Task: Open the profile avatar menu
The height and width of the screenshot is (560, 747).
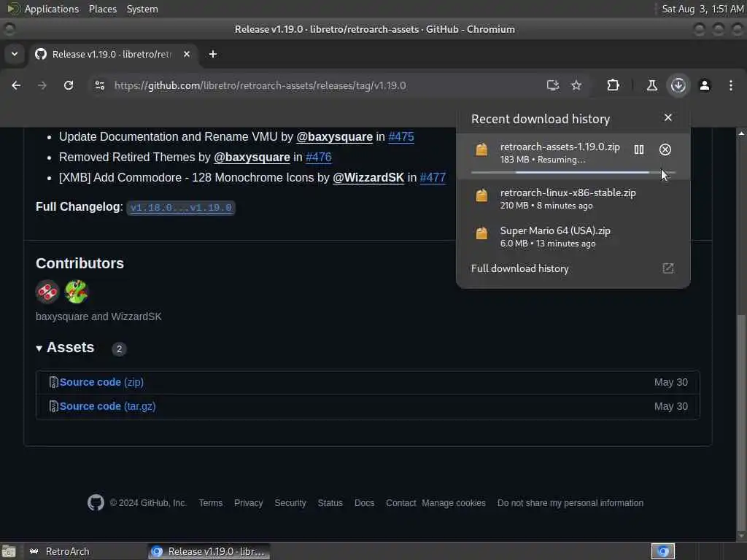Action: click(705, 85)
